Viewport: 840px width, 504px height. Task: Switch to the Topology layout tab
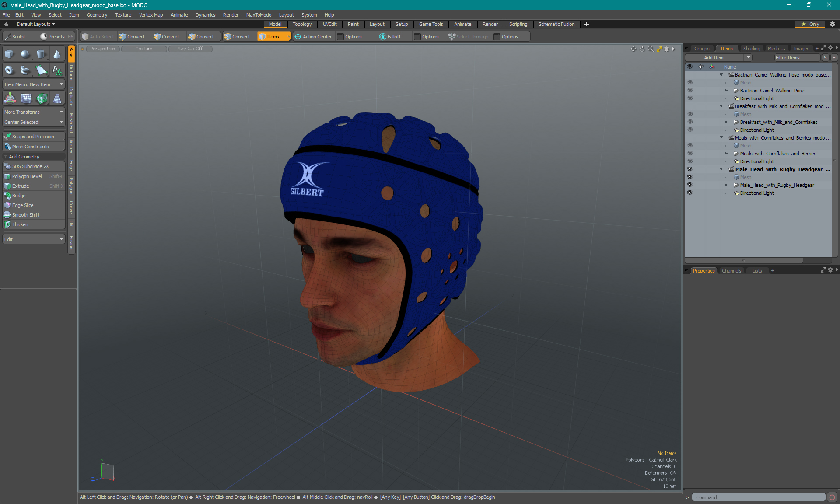coord(302,24)
